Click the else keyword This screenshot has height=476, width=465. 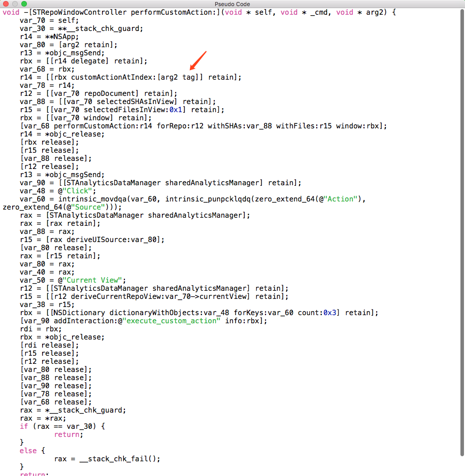(x=28, y=450)
